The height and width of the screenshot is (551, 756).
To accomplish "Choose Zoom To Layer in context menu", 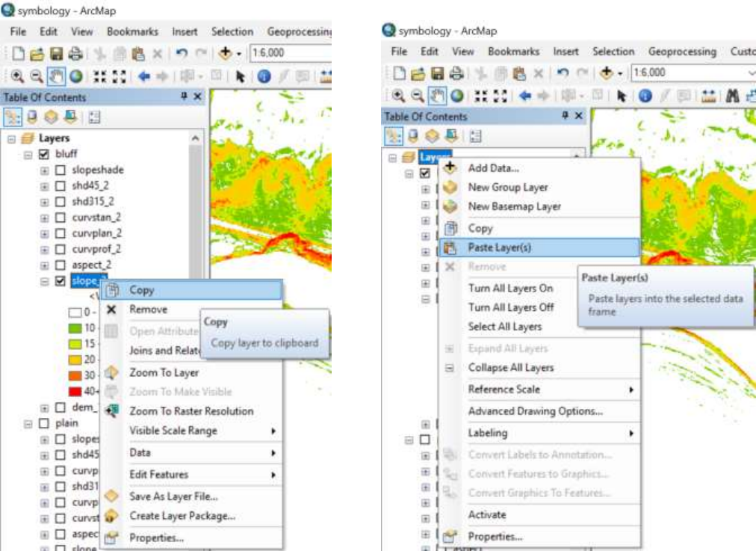I will click(191, 372).
